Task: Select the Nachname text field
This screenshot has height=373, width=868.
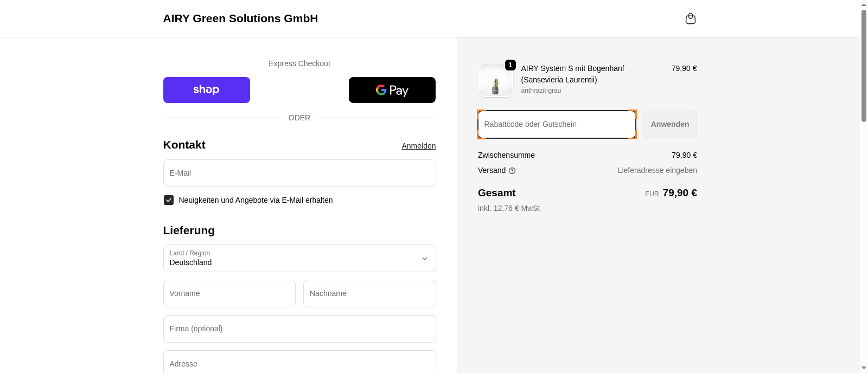Action: pos(369,294)
